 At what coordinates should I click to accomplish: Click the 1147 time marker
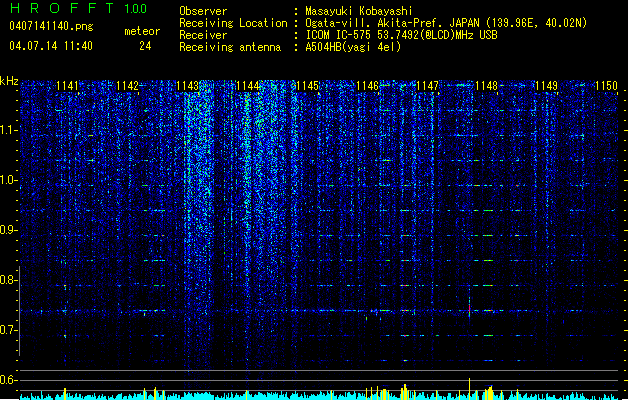[x=427, y=86]
